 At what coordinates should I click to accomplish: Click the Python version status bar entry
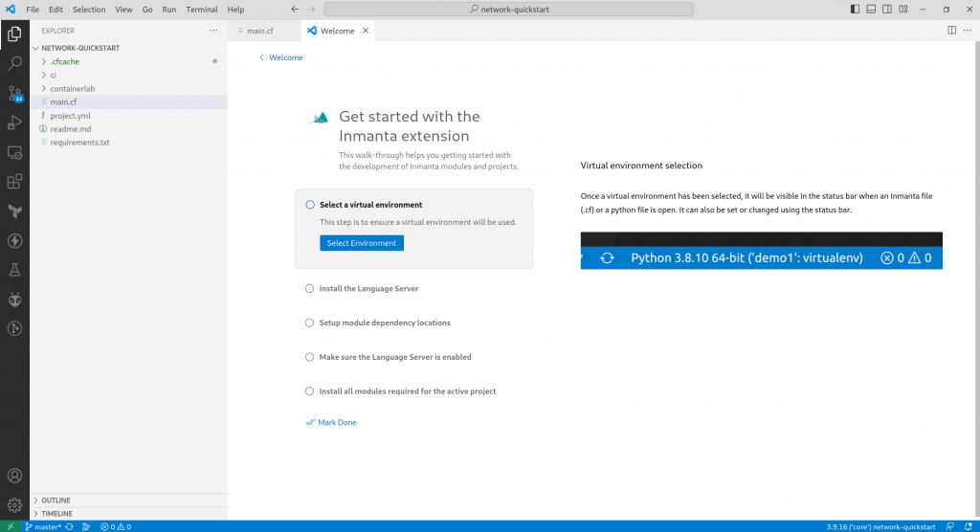pos(880,526)
